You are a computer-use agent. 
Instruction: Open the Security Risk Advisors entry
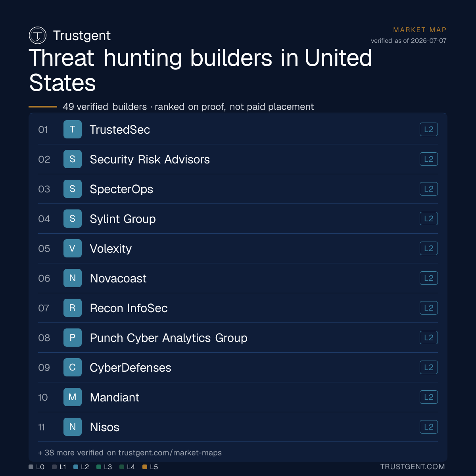point(238,159)
